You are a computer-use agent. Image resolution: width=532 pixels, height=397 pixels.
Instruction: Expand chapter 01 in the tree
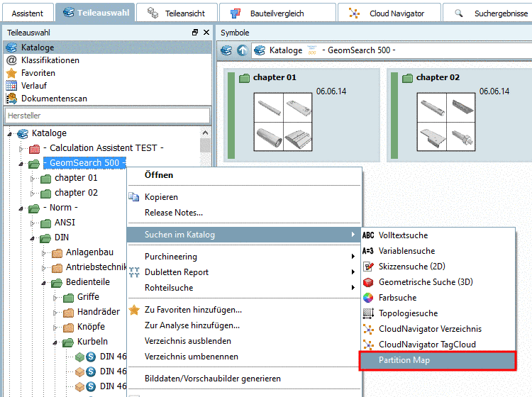[x=32, y=179]
